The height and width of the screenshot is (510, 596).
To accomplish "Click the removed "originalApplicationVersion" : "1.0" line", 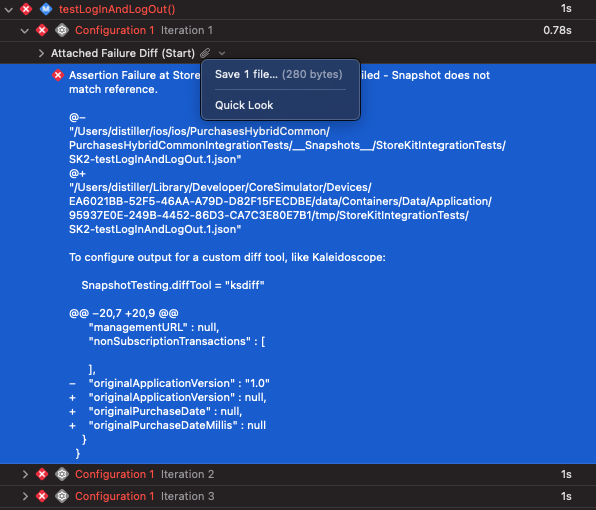I will [170, 383].
